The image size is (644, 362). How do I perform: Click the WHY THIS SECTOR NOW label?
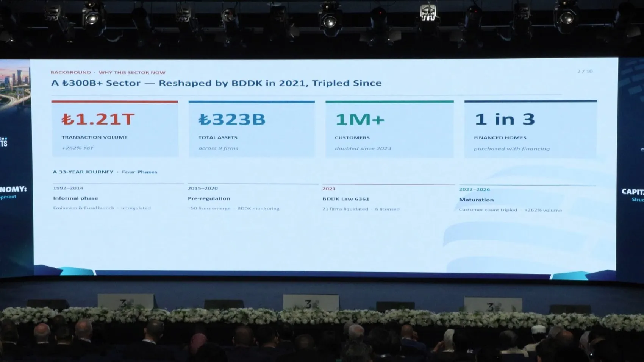point(132,72)
